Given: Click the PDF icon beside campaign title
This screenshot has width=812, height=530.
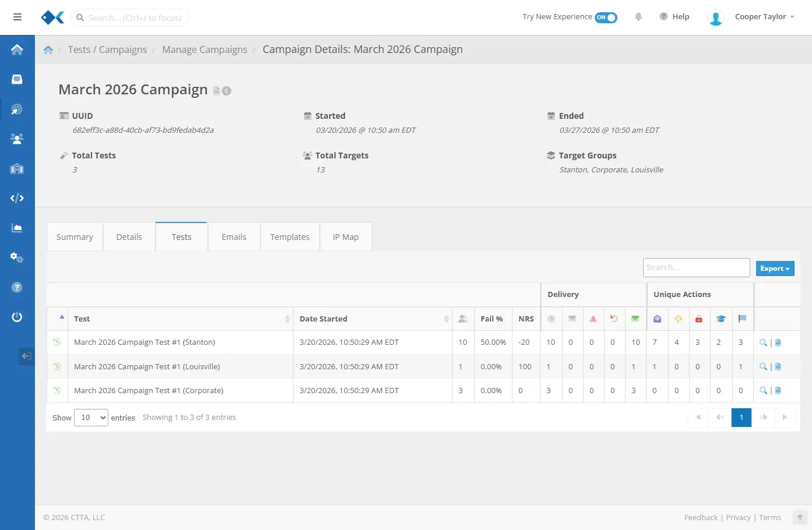Looking at the screenshot, I should click(x=216, y=91).
